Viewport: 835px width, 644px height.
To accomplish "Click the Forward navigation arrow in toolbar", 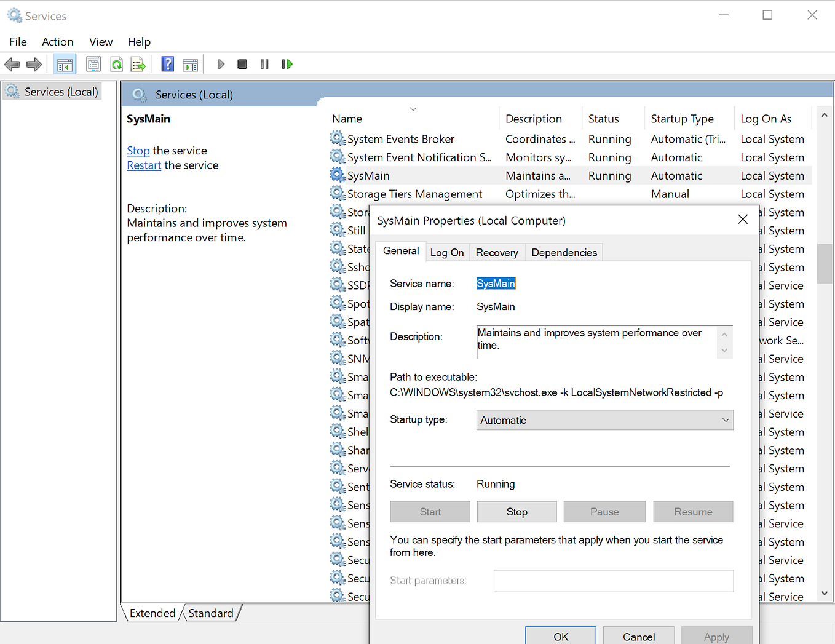I will [34, 63].
